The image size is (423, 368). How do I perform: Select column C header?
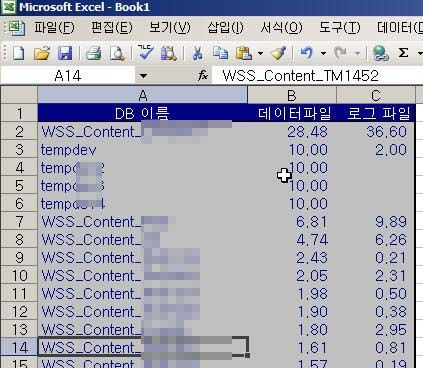pos(376,95)
